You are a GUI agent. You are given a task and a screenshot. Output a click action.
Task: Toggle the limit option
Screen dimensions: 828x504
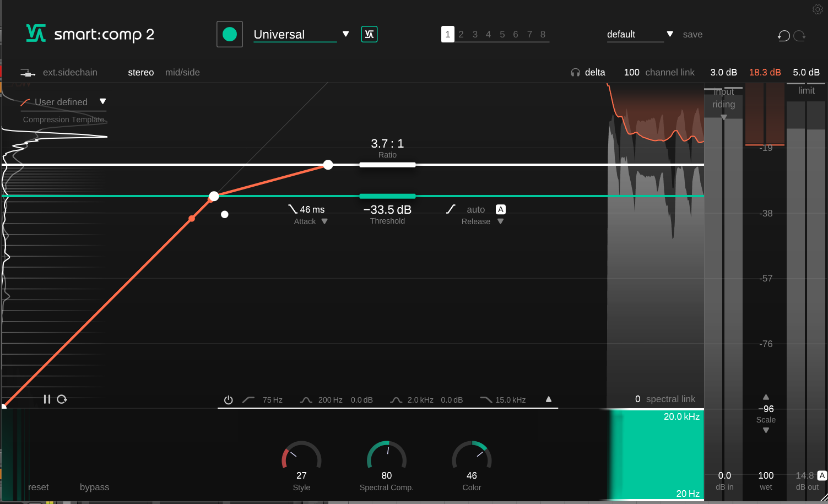[807, 91]
